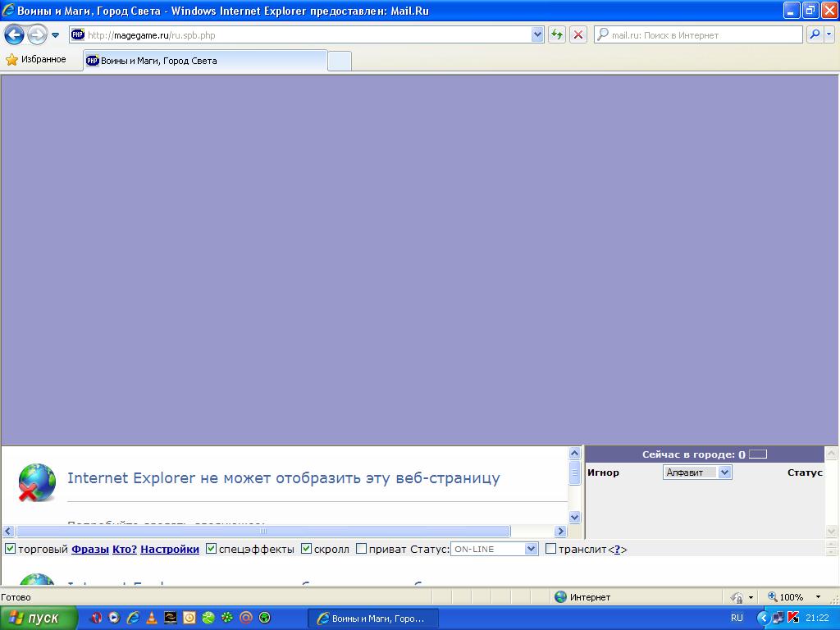Open the Настройки link
The height and width of the screenshot is (630, 840).
(x=170, y=549)
